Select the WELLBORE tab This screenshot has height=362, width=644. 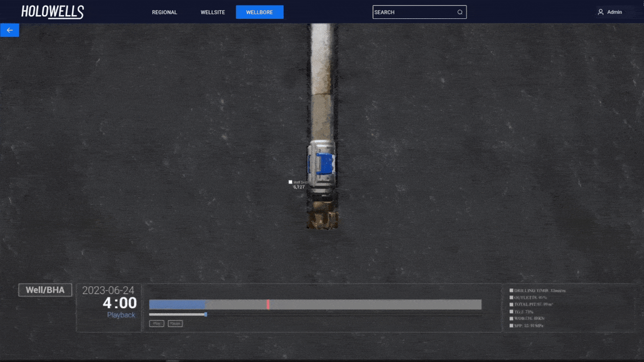click(260, 12)
